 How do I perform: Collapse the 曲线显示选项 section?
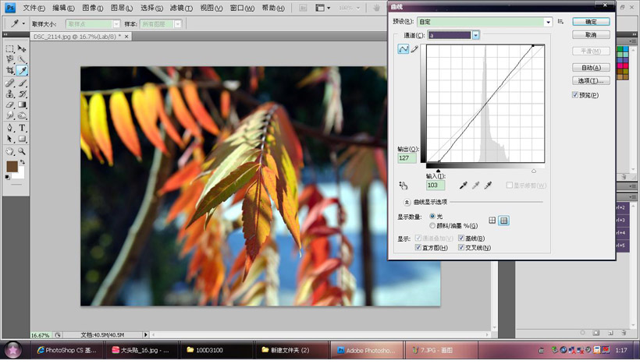(407, 202)
